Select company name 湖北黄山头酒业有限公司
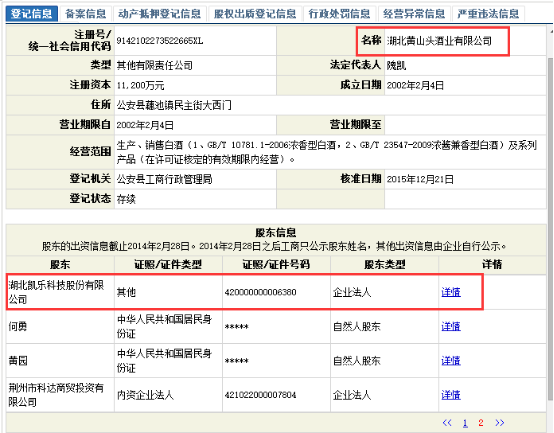 [x=439, y=41]
